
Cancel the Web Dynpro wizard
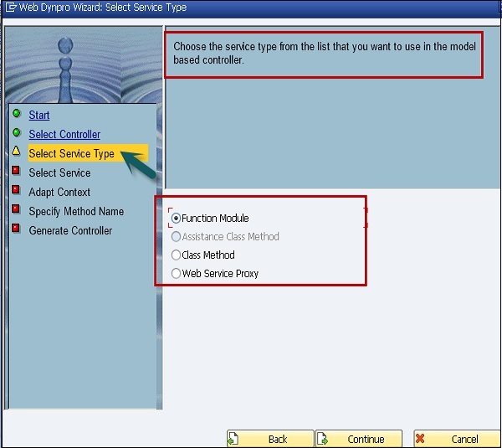point(455,439)
